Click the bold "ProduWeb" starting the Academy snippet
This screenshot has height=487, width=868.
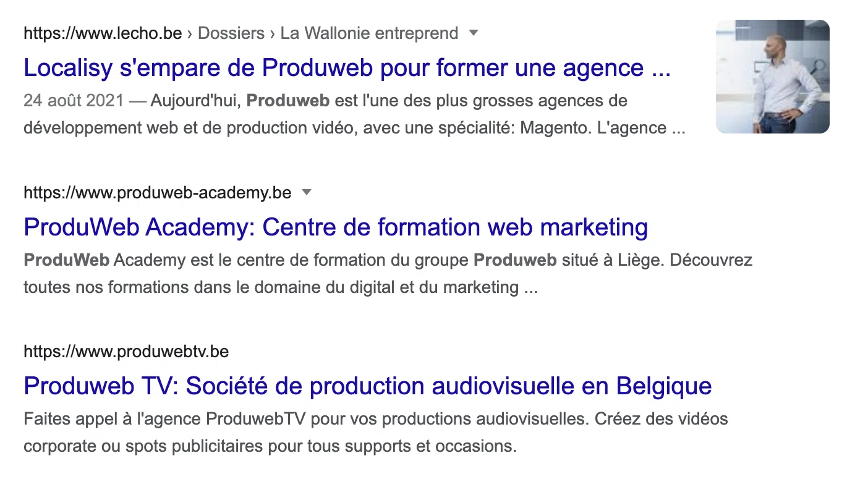(x=67, y=260)
